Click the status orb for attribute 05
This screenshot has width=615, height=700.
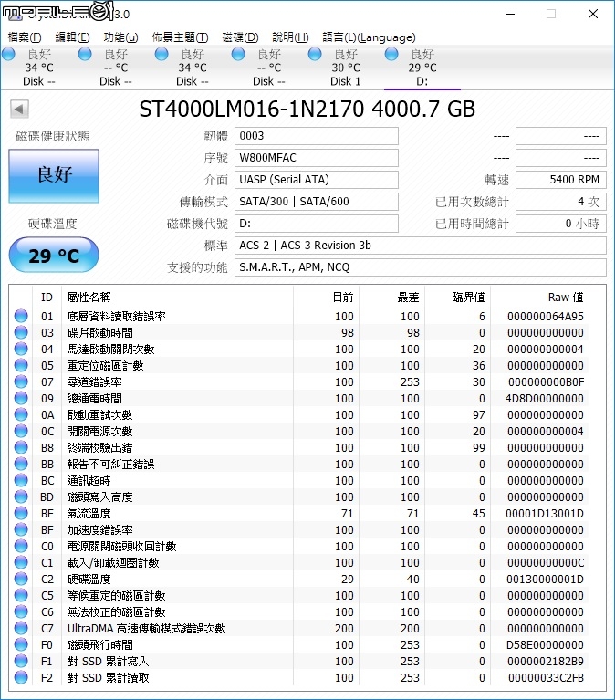click(x=21, y=365)
